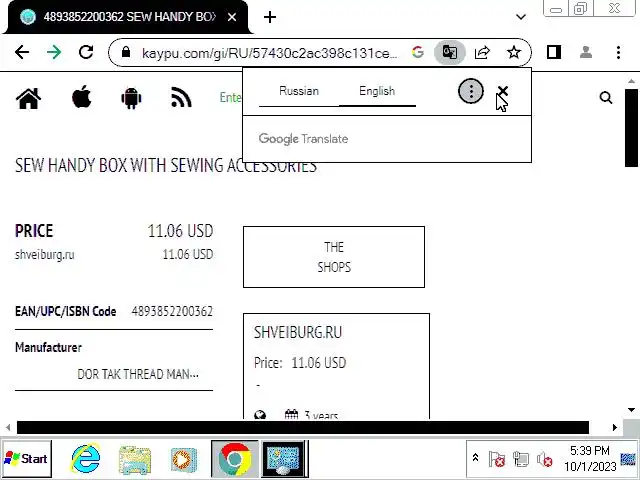Click the page title SEW HANDY BOX

(166, 166)
